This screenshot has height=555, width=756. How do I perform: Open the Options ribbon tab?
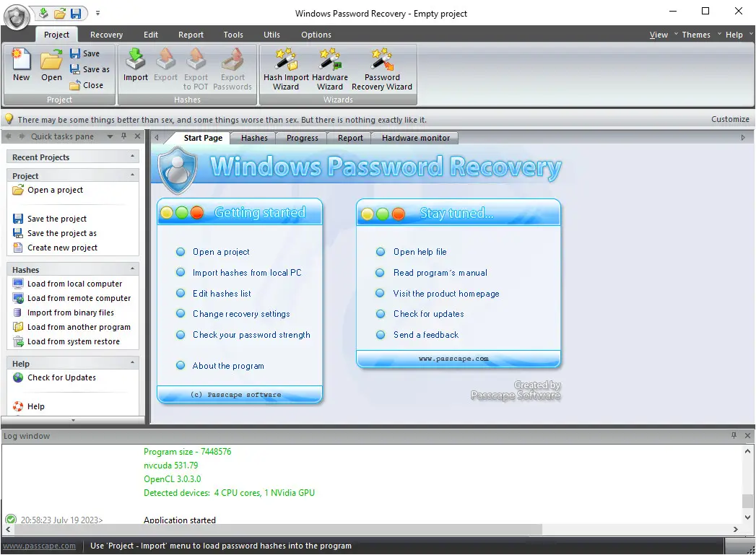(x=316, y=35)
